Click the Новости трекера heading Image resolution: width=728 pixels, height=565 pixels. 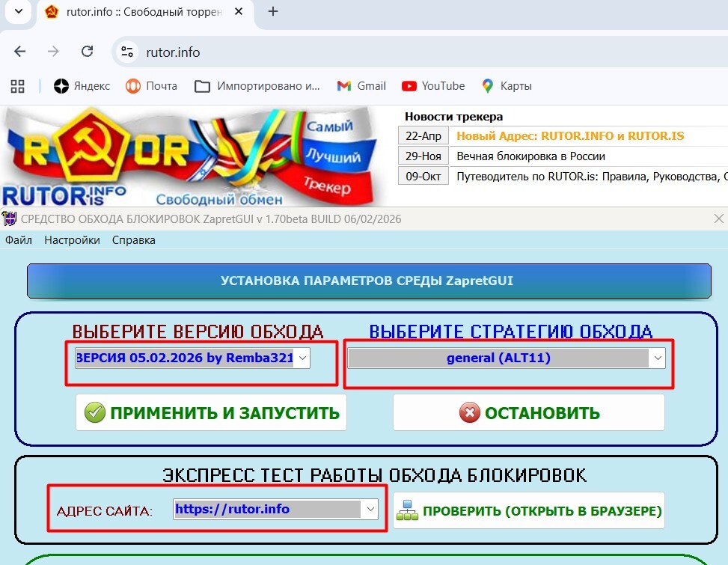pyautogui.click(x=453, y=117)
